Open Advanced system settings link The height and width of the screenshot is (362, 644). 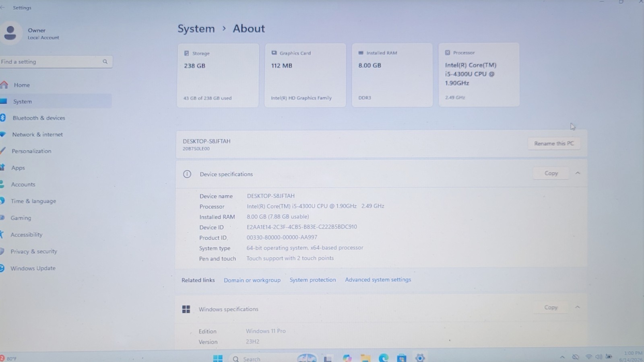378,280
